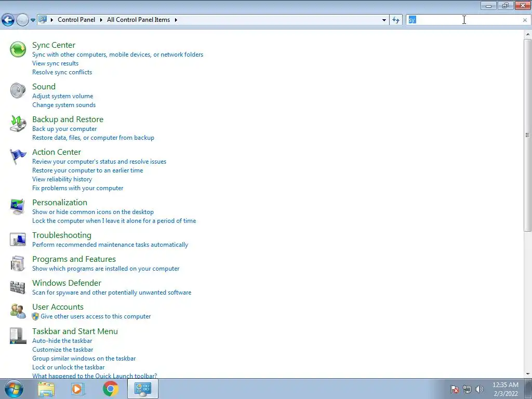Open Fix problems with your computer
This screenshot has height=399, width=532.
click(78, 188)
